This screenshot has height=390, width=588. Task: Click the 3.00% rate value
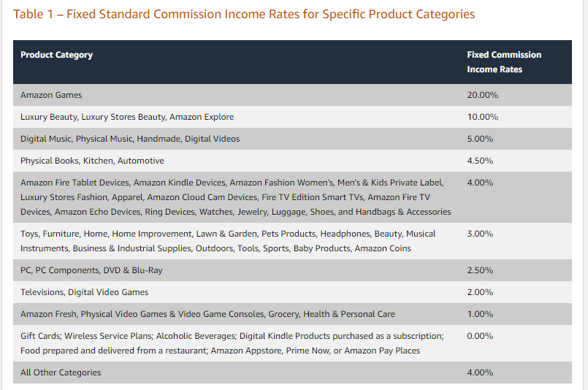coord(480,234)
